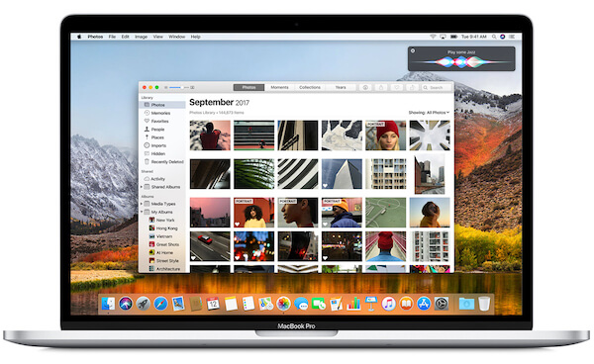Open the shared Activity cloud item

(x=155, y=179)
